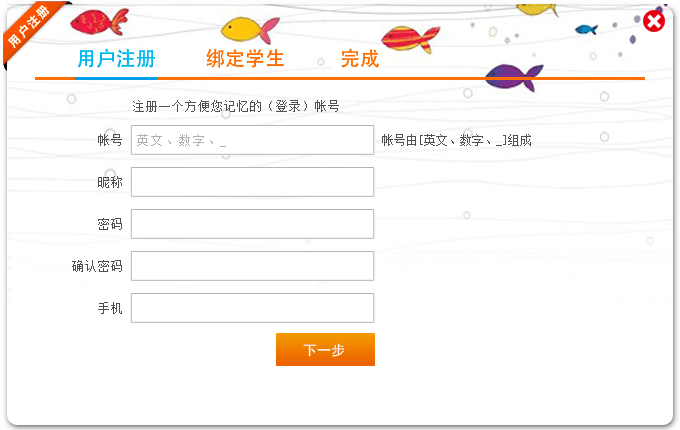Click the yellow fish with pink tail
This screenshot has width=680, height=430.
pos(248,29)
